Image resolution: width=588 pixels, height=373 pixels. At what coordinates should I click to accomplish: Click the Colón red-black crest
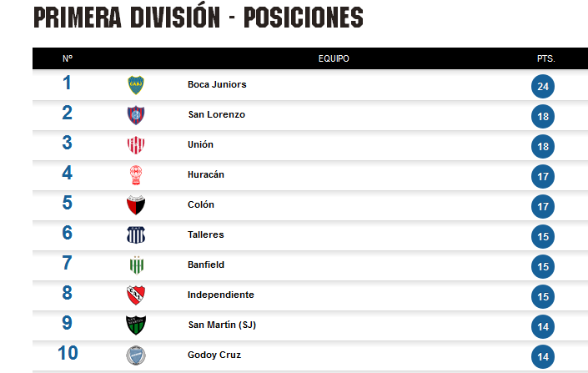[x=136, y=205]
